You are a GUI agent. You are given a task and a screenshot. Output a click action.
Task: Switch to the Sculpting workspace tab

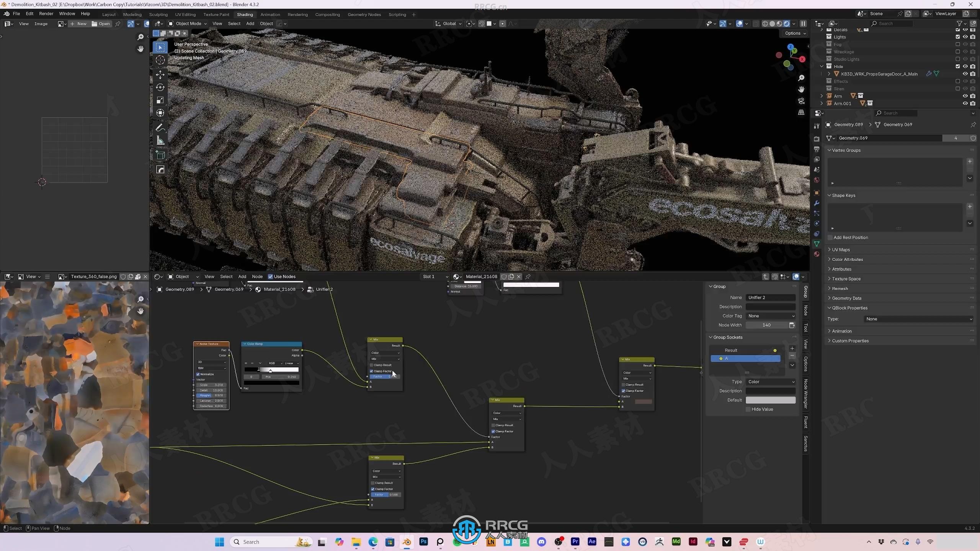[x=158, y=15]
